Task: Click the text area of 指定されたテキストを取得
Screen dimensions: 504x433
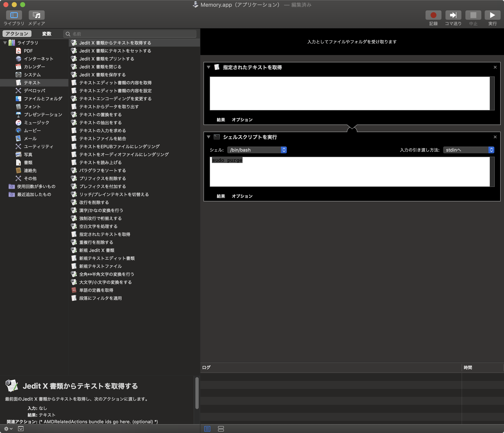Action: (x=350, y=93)
